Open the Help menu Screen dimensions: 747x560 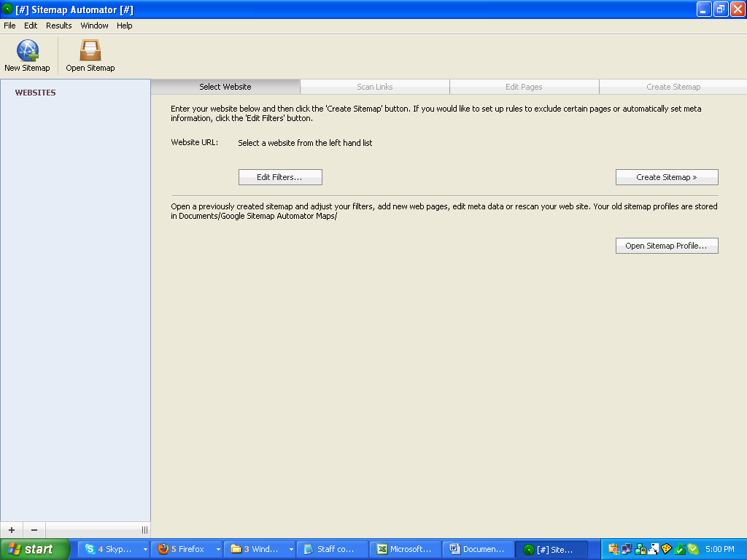124,26
